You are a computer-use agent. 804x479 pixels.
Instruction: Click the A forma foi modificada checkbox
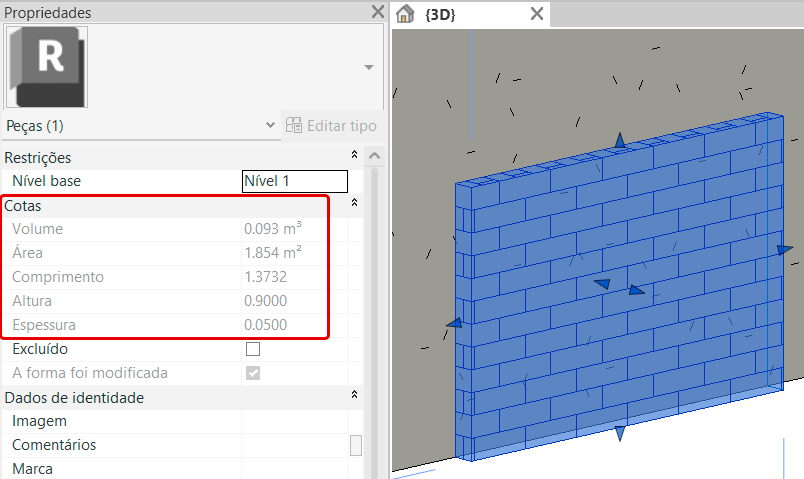tap(253, 373)
